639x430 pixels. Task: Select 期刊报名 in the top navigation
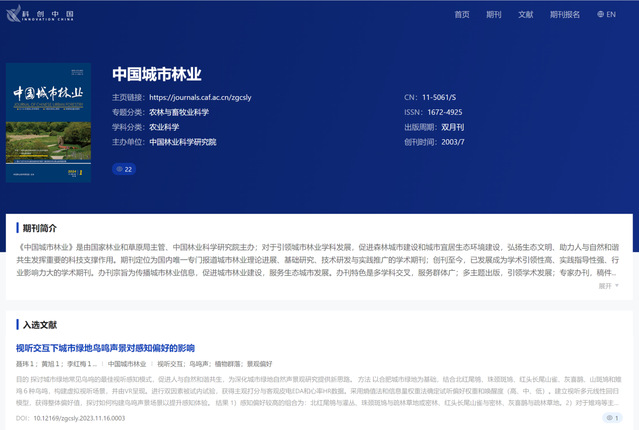pos(564,15)
